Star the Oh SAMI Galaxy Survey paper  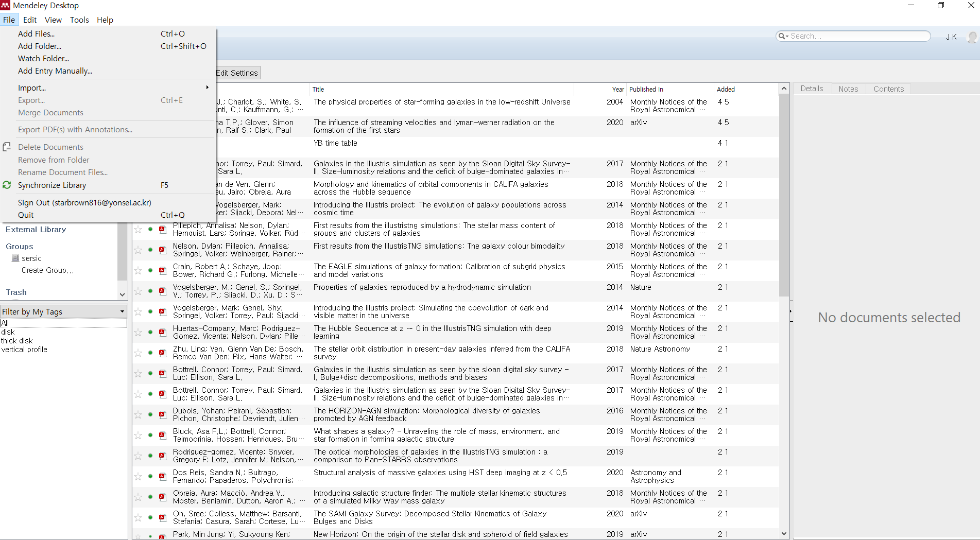coord(138,517)
